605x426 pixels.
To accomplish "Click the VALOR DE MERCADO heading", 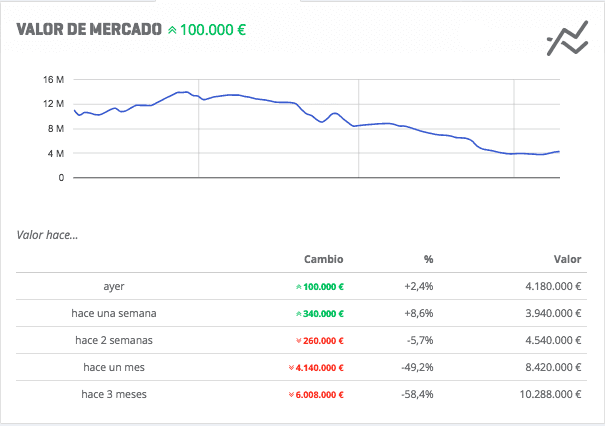I will tap(89, 29).
